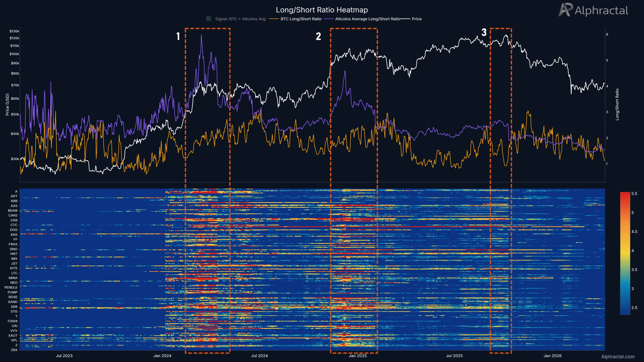Toggle the Signal: BTC > Altcoins Avg legend box
Screen dimensions: 644x362
(209, 19)
